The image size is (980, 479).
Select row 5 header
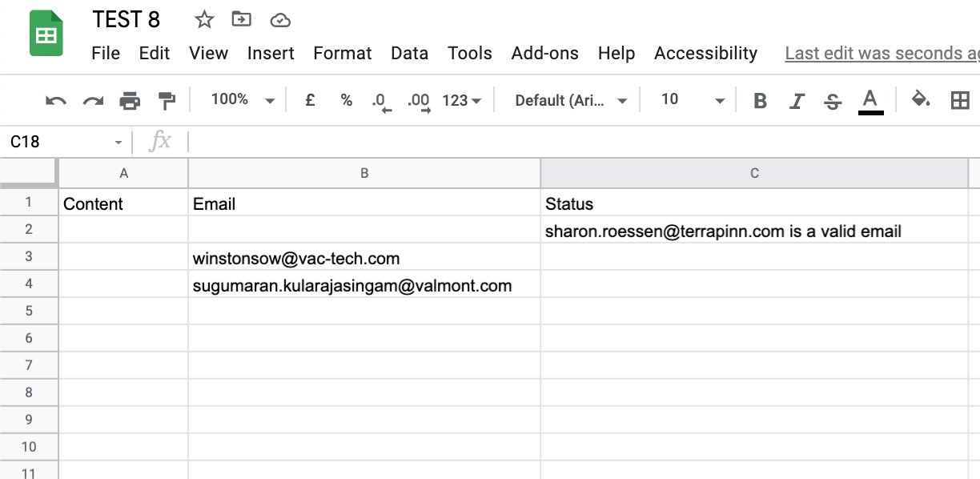coord(29,311)
